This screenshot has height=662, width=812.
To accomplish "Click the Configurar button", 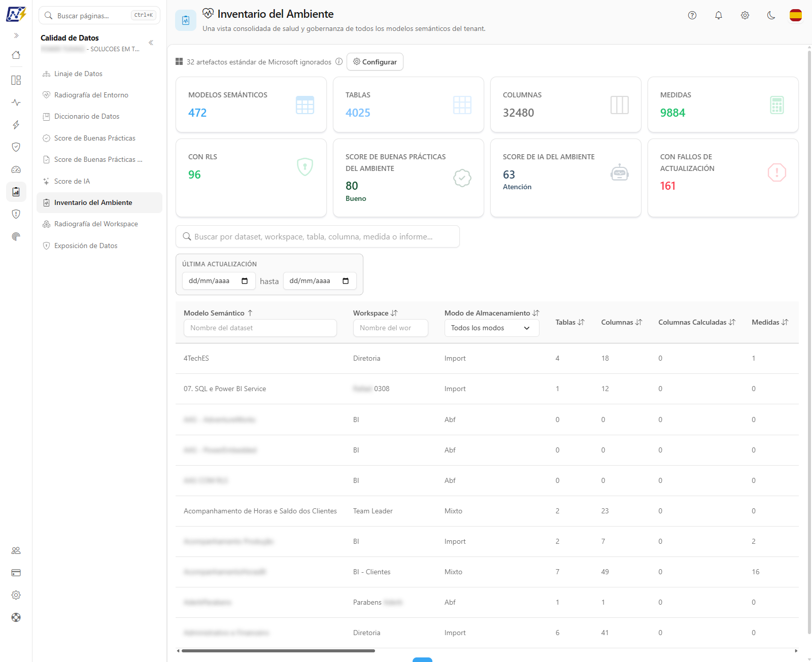I will pos(375,62).
